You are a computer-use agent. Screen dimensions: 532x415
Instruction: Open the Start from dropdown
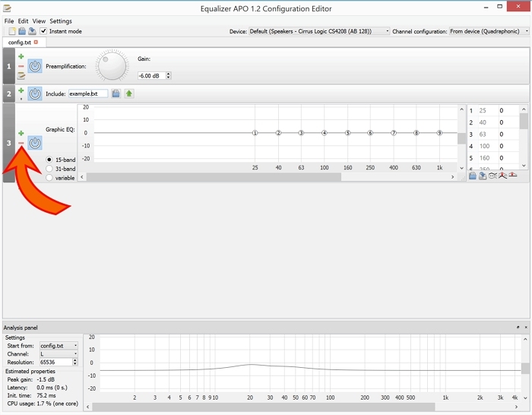click(x=59, y=346)
